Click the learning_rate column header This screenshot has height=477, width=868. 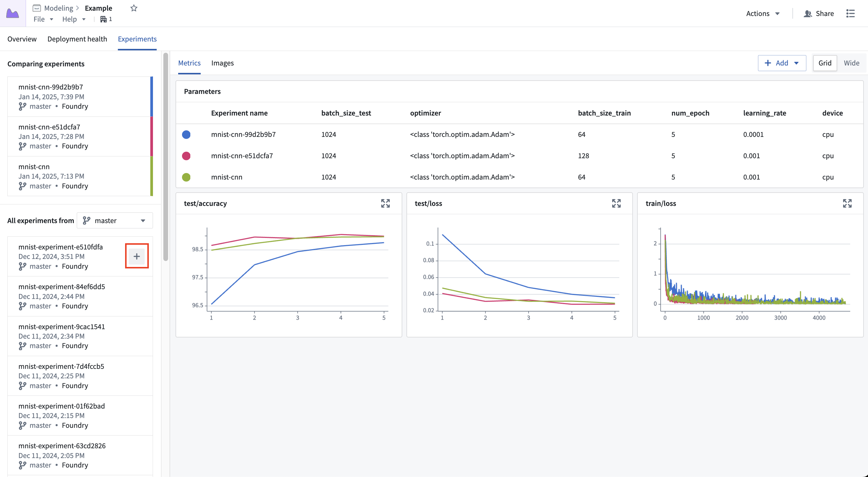coord(765,113)
